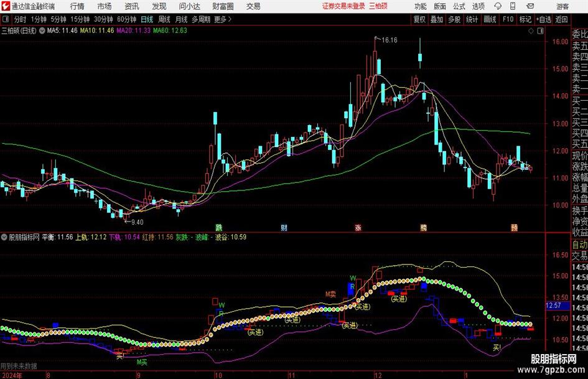Open the 交易 menu

(253, 6)
